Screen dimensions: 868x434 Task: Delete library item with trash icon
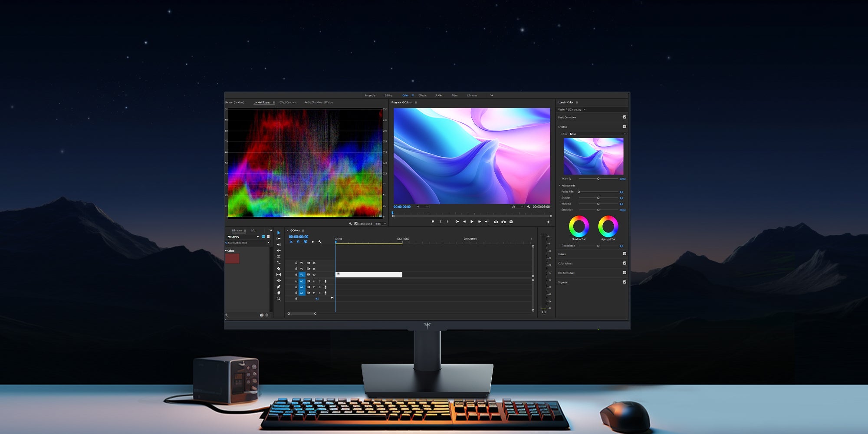(x=266, y=315)
